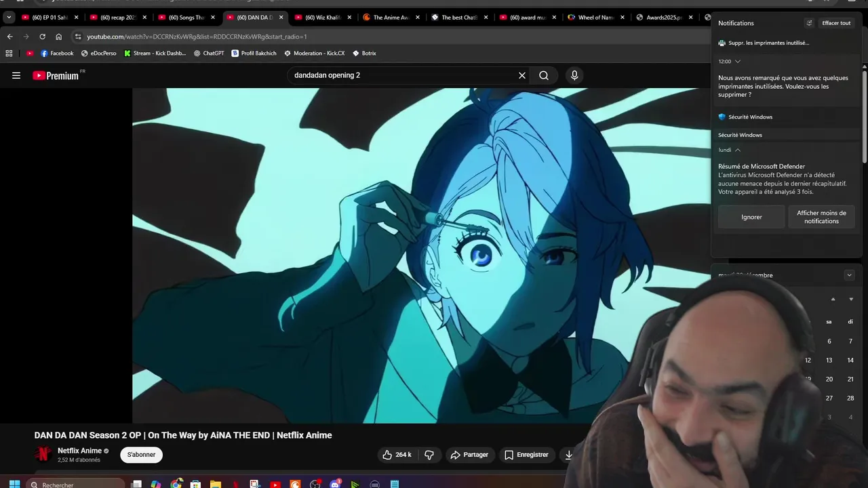This screenshot has width=868, height=488.
Task: Switch to the EP 01 Sah tab
Action: pos(50,18)
